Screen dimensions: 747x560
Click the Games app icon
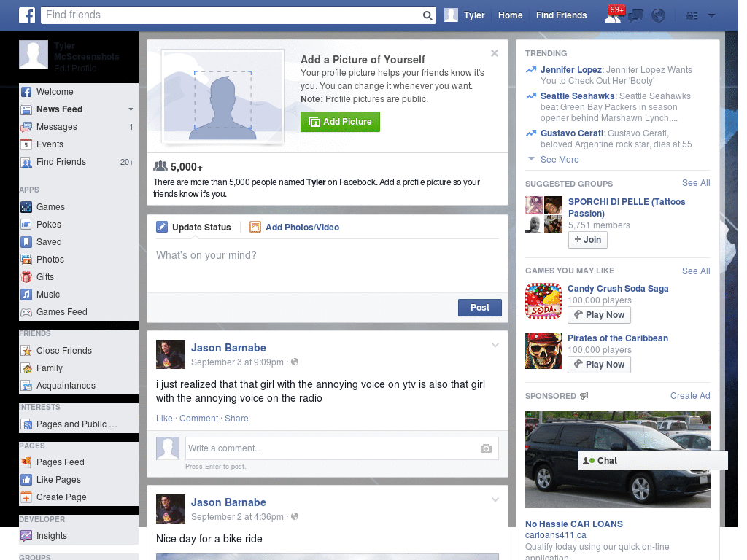[26, 207]
